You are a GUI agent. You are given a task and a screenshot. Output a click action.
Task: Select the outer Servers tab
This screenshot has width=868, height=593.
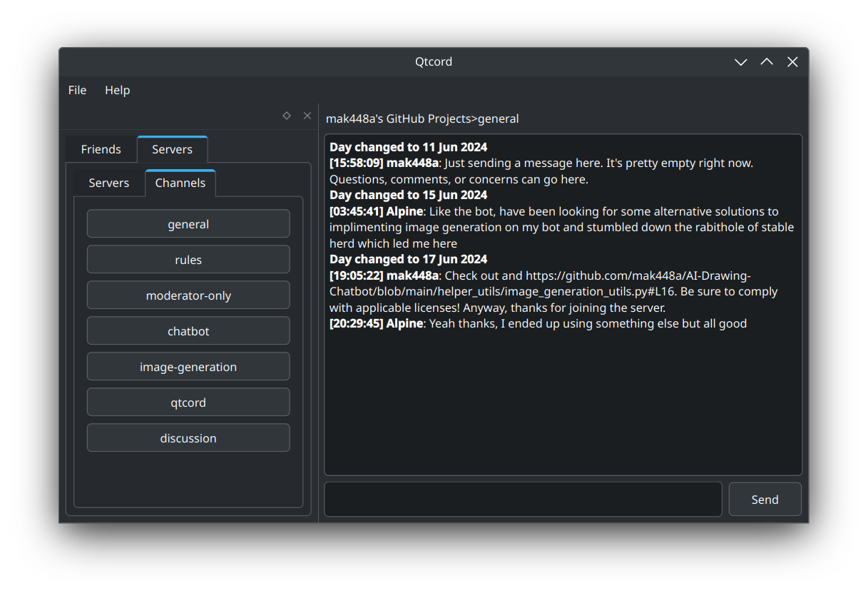pos(172,149)
